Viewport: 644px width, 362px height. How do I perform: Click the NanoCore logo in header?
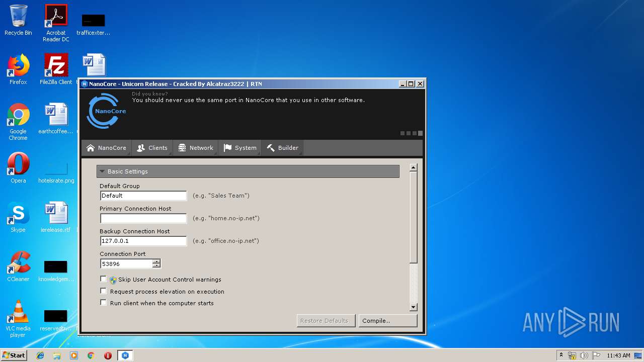pyautogui.click(x=106, y=111)
